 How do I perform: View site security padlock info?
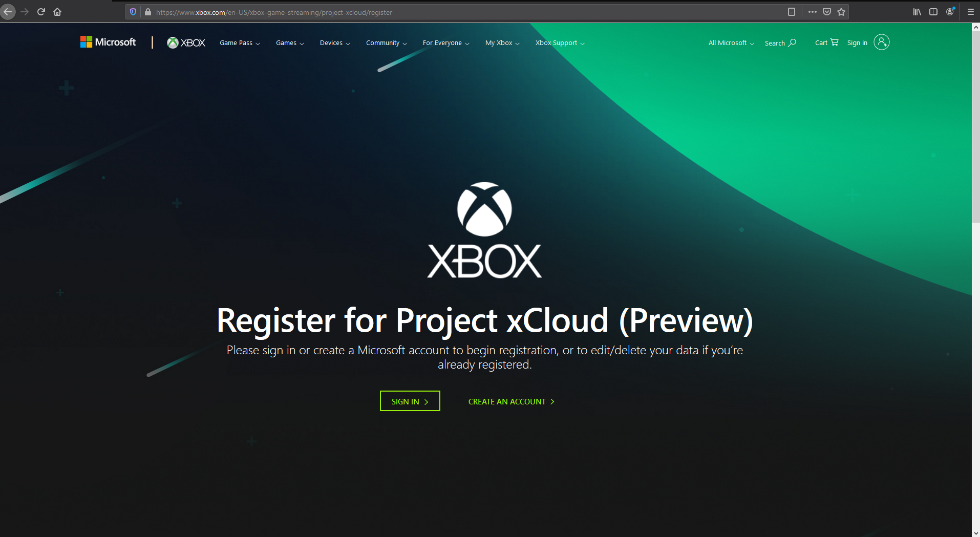[148, 12]
